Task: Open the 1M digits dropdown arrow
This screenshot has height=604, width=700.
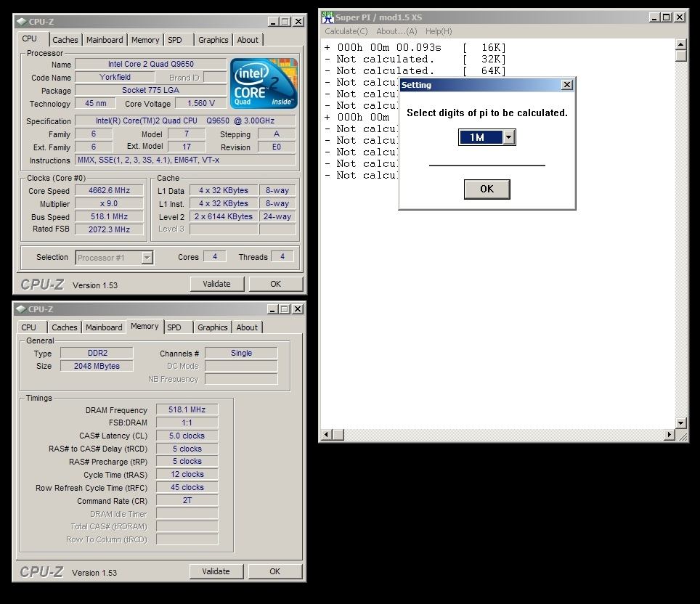Action: click(x=508, y=137)
